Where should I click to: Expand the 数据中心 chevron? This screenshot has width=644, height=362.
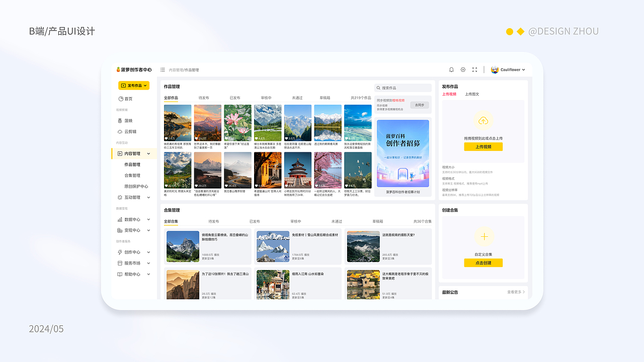[x=148, y=220]
